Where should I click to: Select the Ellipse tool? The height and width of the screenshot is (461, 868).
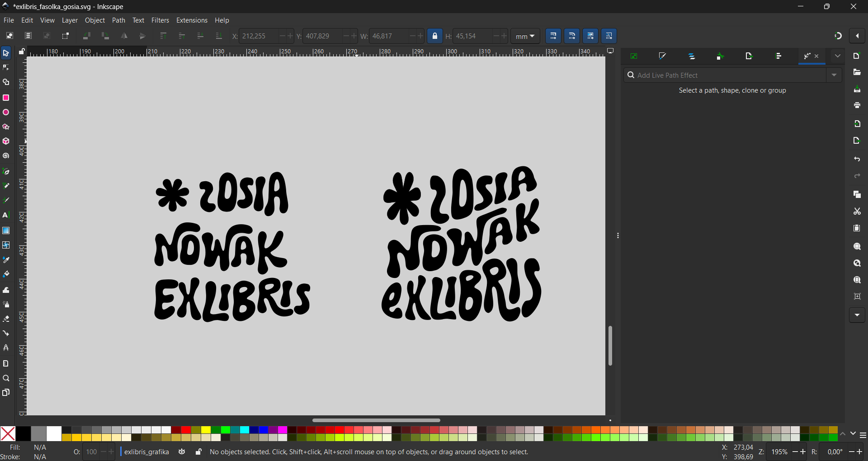[6, 112]
